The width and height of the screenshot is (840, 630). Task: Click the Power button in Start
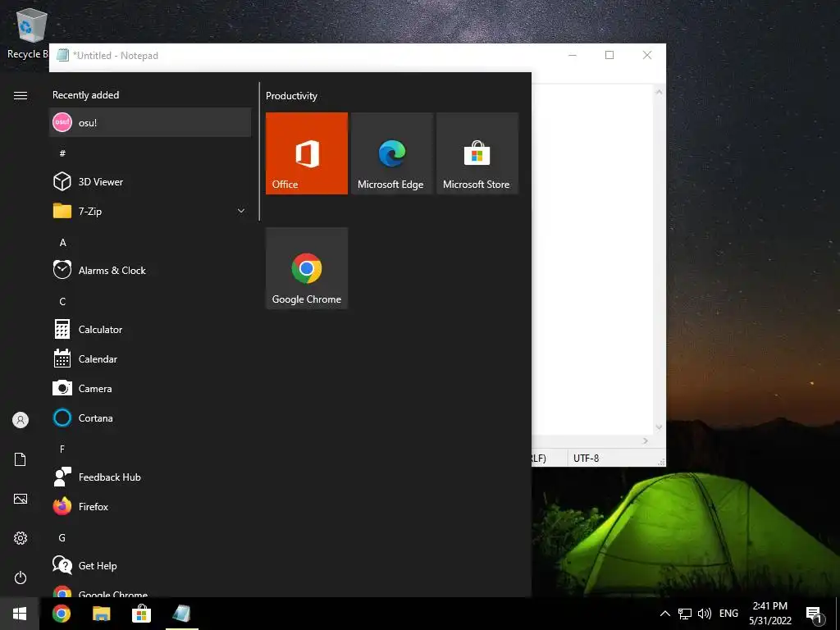click(x=21, y=577)
